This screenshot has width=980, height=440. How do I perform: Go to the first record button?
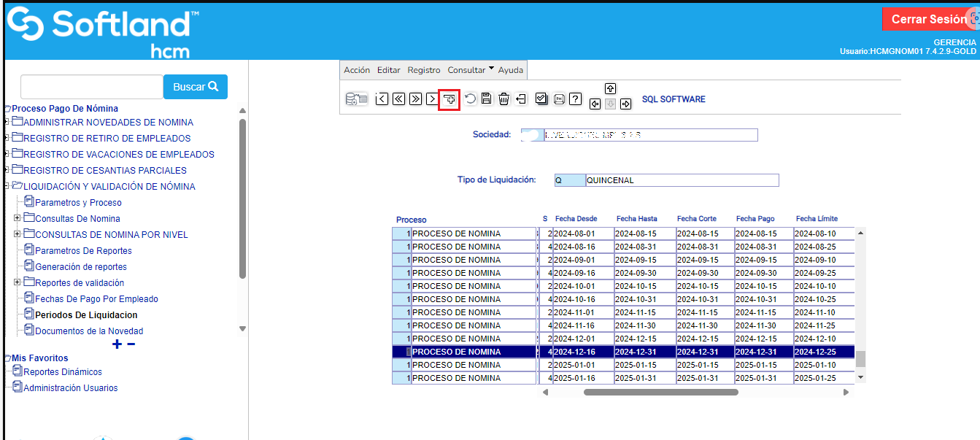point(382,99)
